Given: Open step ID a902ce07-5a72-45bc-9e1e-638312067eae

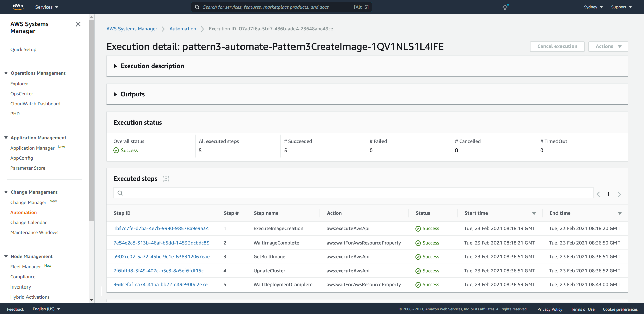Looking at the screenshot, I should pyautogui.click(x=161, y=257).
